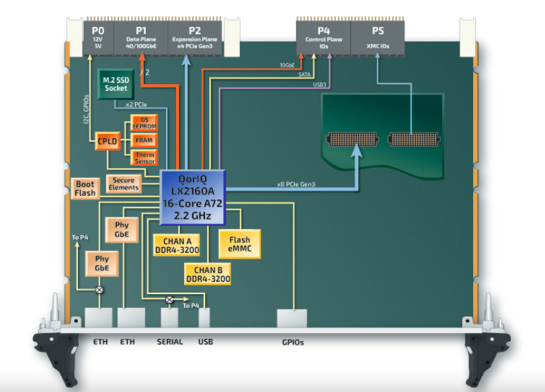Viewport: 545px width, 392px height.
Task: Click the "x8 PCIe Gen3" label
Action: (x=296, y=185)
